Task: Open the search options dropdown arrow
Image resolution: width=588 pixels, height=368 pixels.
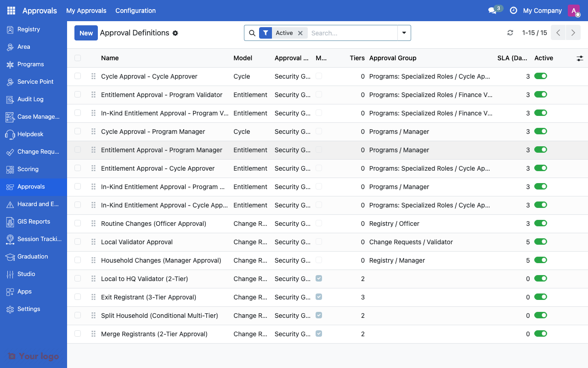Action: pos(404,33)
